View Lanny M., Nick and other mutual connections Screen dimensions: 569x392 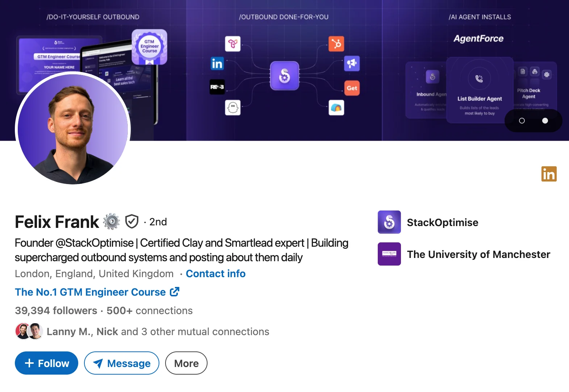[x=158, y=331]
